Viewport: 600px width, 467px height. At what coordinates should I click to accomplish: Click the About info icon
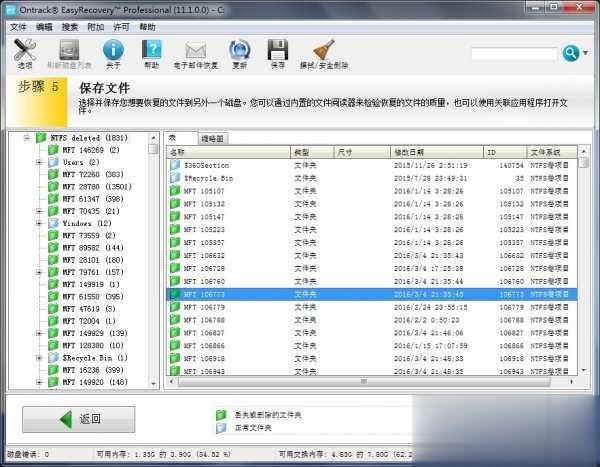coord(113,50)
